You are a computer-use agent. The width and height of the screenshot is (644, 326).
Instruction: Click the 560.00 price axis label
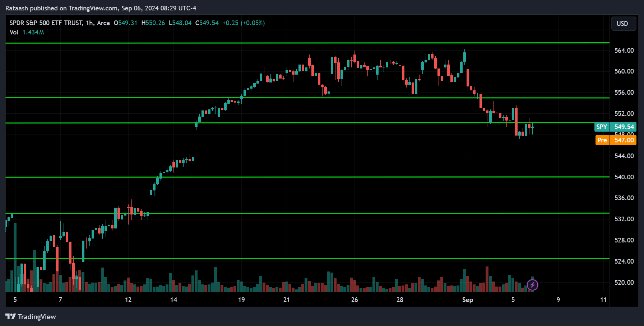point(624,71)
